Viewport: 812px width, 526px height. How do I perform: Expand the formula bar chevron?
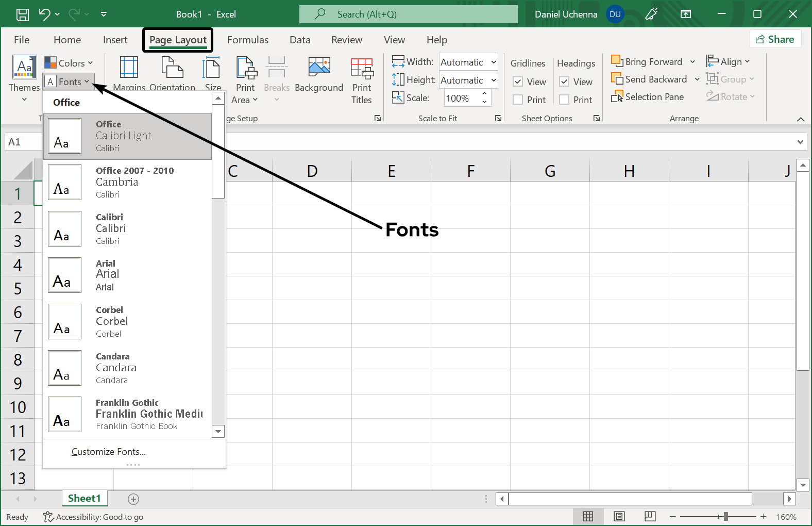coord(800,142)
